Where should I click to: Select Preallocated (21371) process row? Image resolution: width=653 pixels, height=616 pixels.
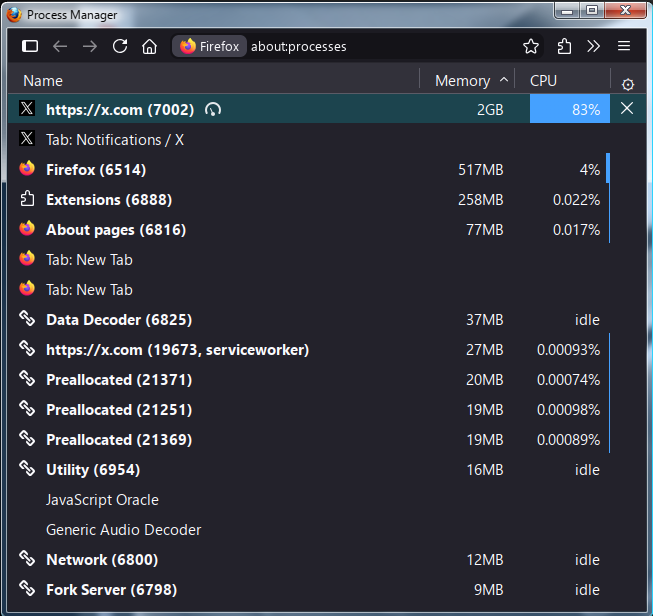(327, 379)
